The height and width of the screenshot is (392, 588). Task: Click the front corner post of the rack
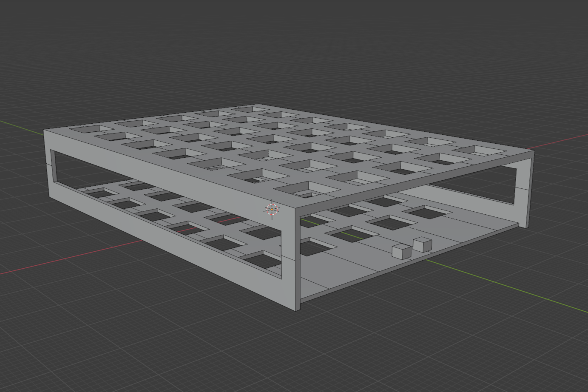click(291, 260)
